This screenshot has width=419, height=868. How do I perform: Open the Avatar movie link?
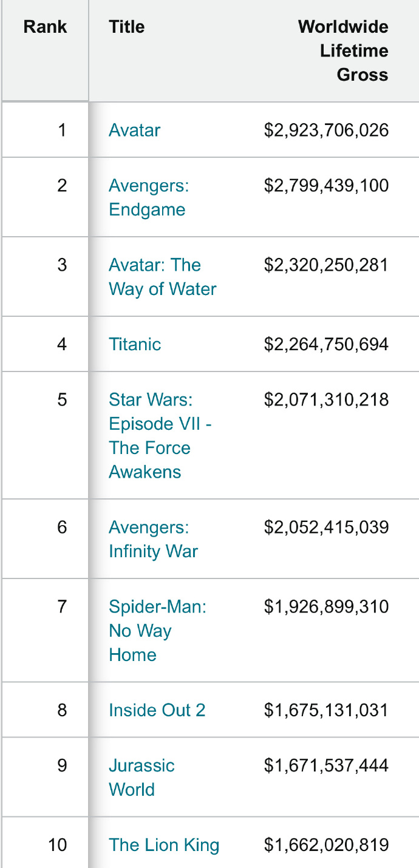(134, 131)
